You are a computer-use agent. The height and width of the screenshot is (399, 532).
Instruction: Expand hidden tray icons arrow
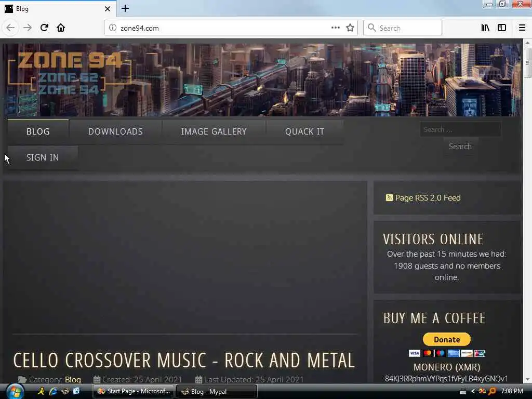coord(473,392)
